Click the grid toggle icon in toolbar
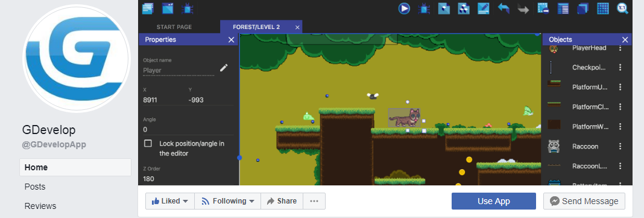644x218 pixels. click(602, 8)
